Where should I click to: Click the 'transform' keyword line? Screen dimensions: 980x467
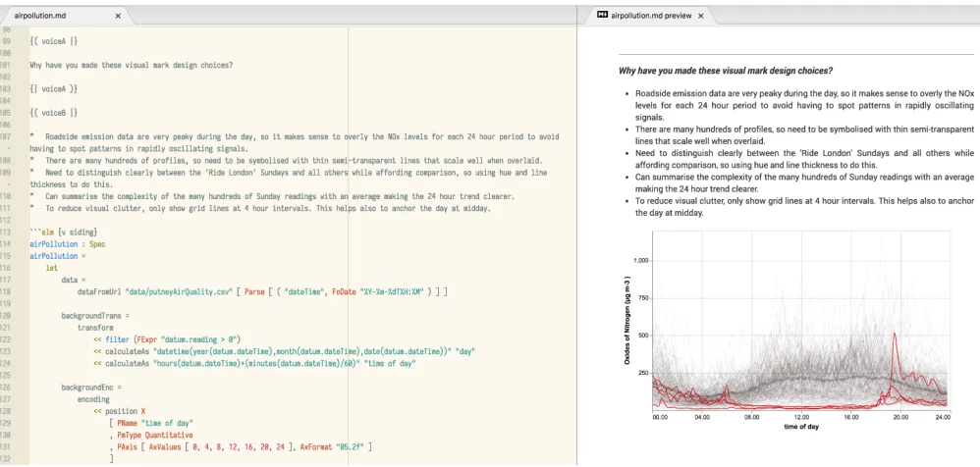pos(95,327)
